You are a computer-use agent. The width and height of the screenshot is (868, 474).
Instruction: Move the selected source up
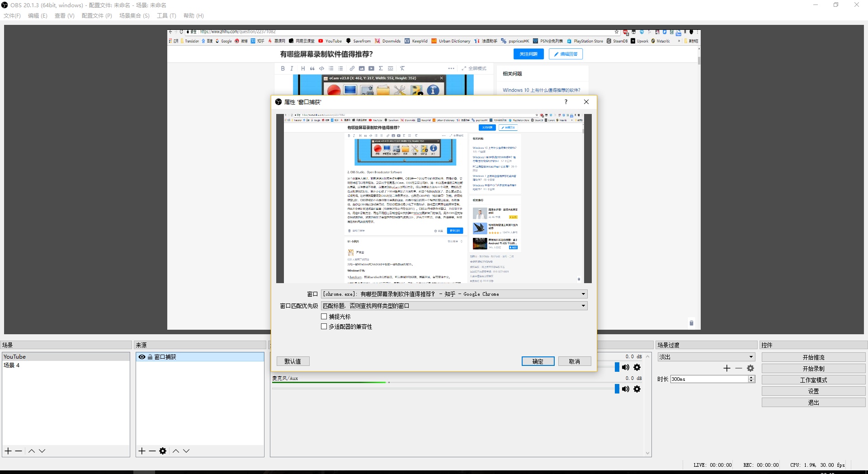pos(176,451)
